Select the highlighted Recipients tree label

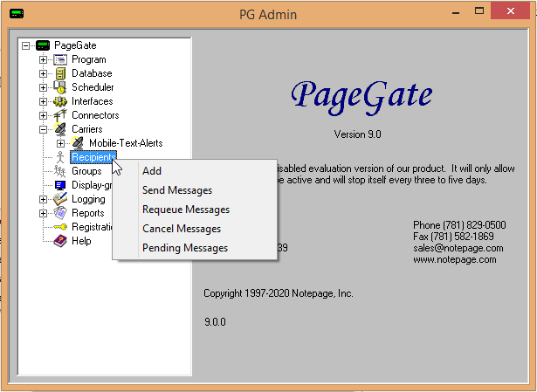point(93,157)
